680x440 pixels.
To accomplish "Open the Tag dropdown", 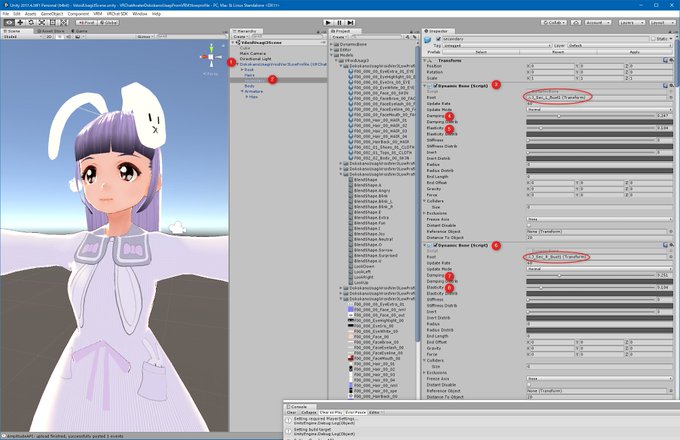I will pyautogui.click(x=497, y=46).
